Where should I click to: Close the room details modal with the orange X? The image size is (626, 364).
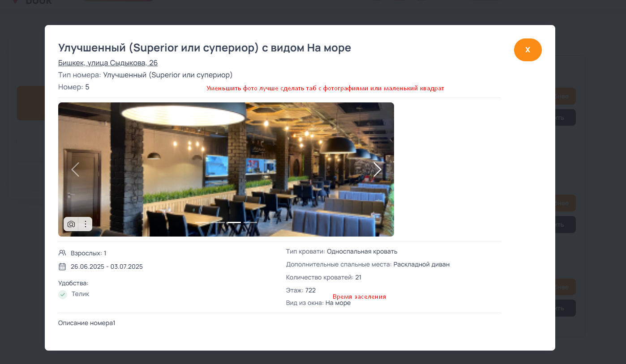[x=527, y=50]
